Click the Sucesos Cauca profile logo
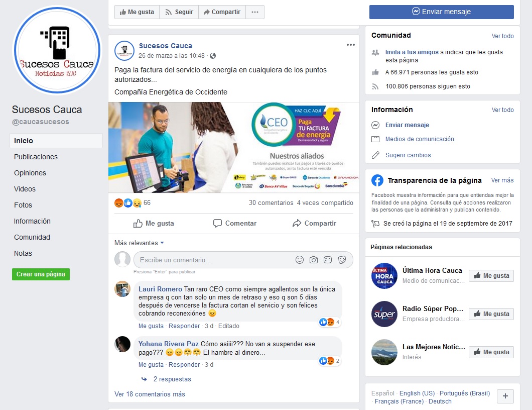 pos(57,50)
